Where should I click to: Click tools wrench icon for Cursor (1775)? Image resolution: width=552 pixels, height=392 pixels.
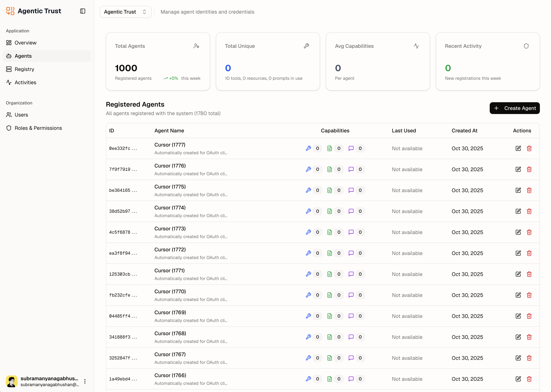tap(308, 190)
